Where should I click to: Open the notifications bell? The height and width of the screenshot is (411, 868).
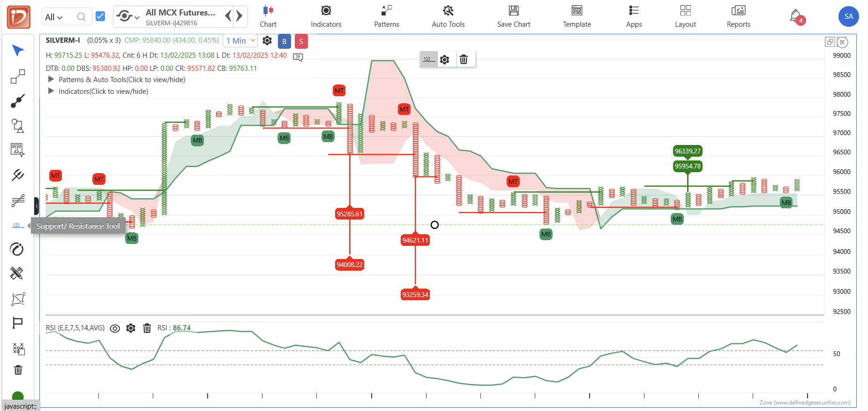[795, 16]
